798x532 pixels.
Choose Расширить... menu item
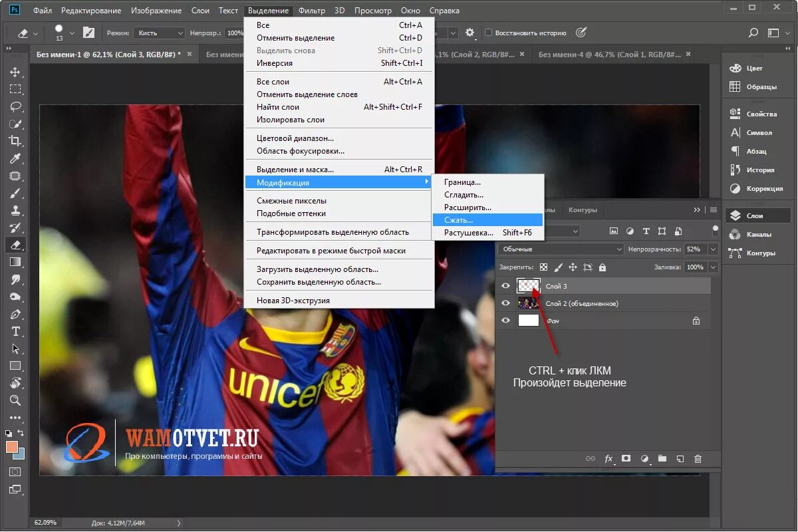click(x=487, y=207)
